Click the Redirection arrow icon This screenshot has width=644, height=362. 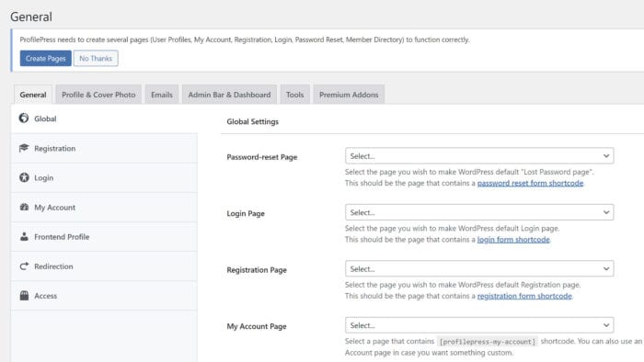(24, 266)
